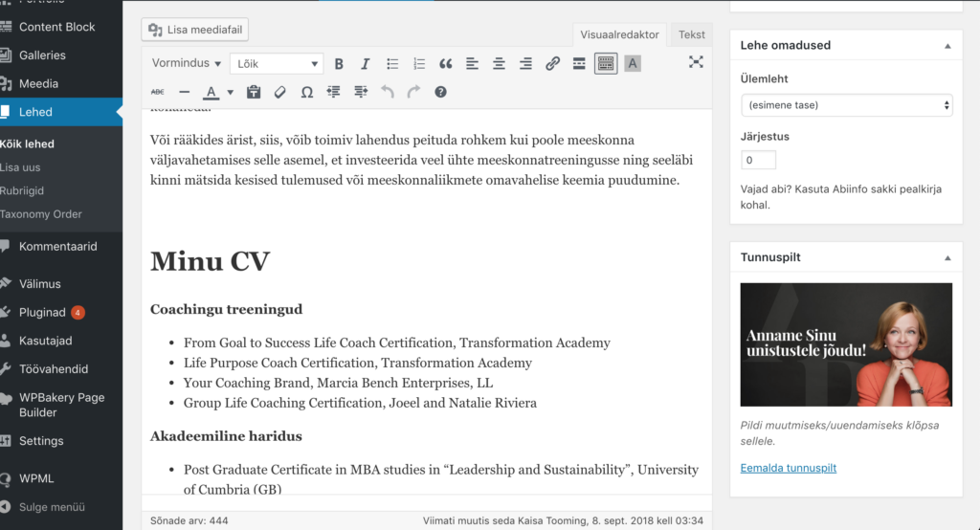Apply the current text color
This screenshot has width=980, height=530.
coord(212,93)
